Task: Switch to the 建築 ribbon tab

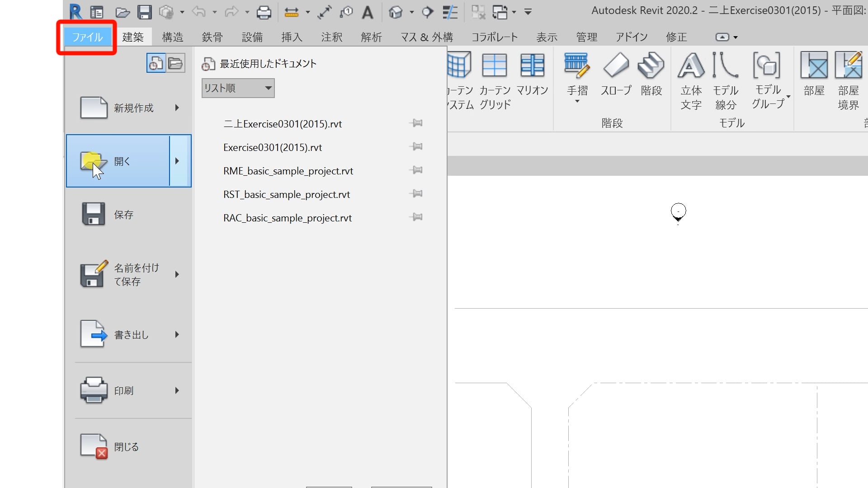Action: click(x=133, y=37)
